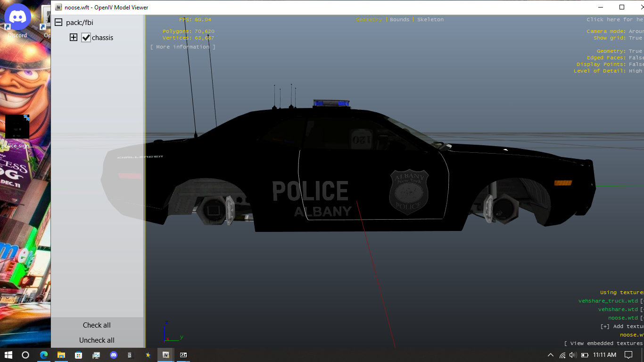This screenshot has height=362, width=644.
Task: Click the OpenIV title bar app icon
Action: (x=58, y=7)
